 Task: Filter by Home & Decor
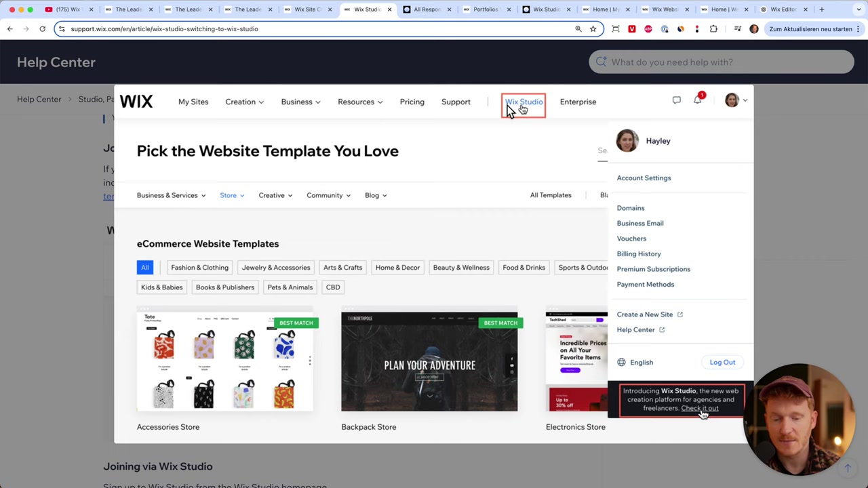click(397, 268)
